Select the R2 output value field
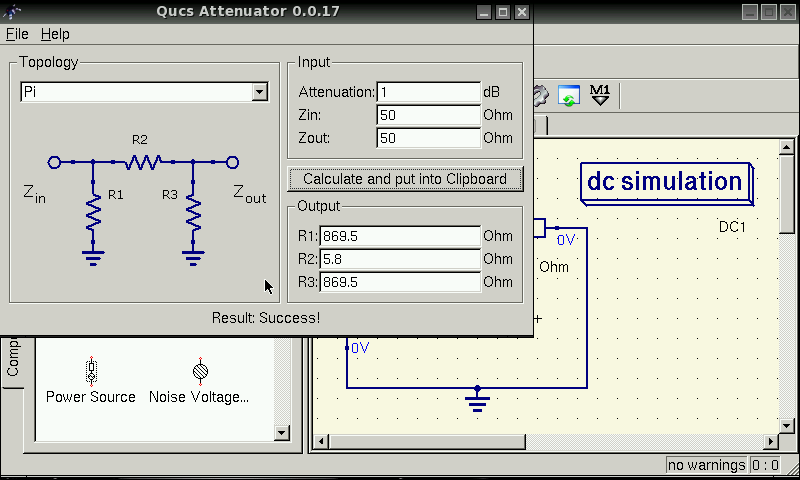 click(400, 259)
